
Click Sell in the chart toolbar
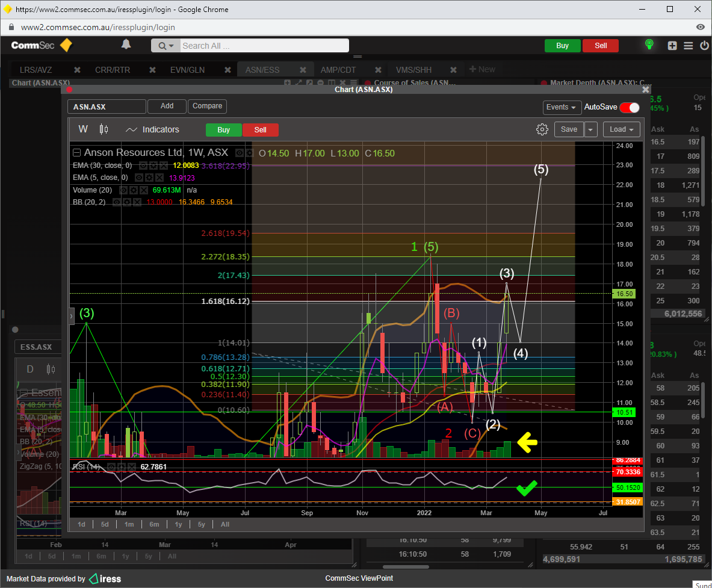tap(260, 129)
